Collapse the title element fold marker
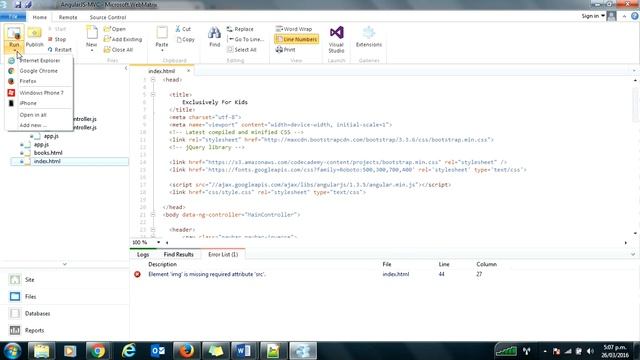The width and height of the screenshot is (640, 360). tap(153, 94)
